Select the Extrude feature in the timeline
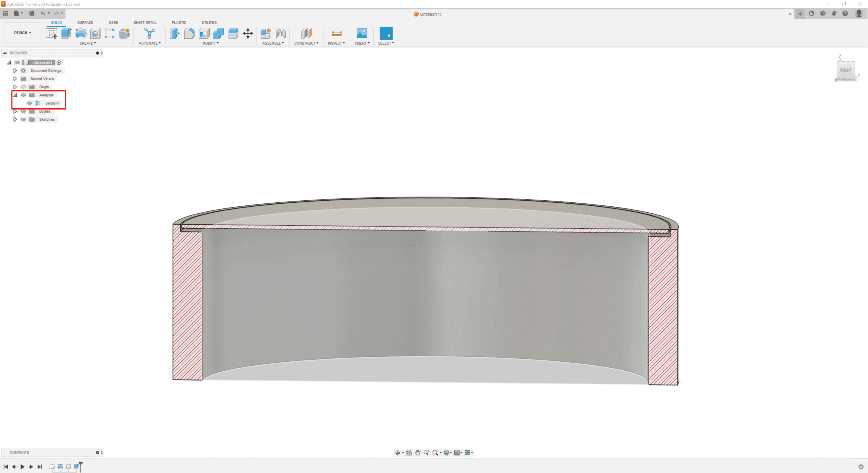The width and height of the screenshot is (868, 473). tap(77, 467)
